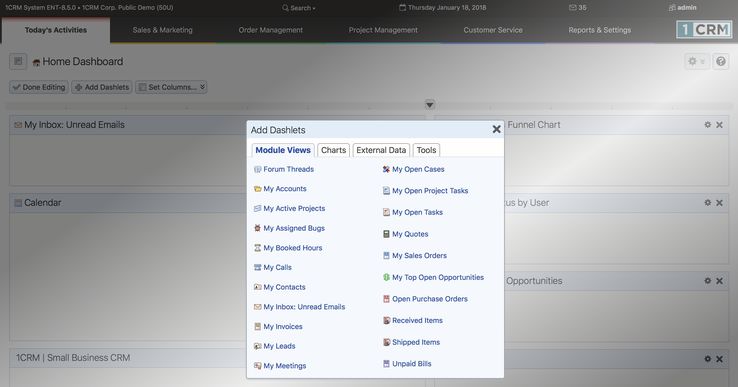Add the My Quotes dashlet link

[410, 234]
